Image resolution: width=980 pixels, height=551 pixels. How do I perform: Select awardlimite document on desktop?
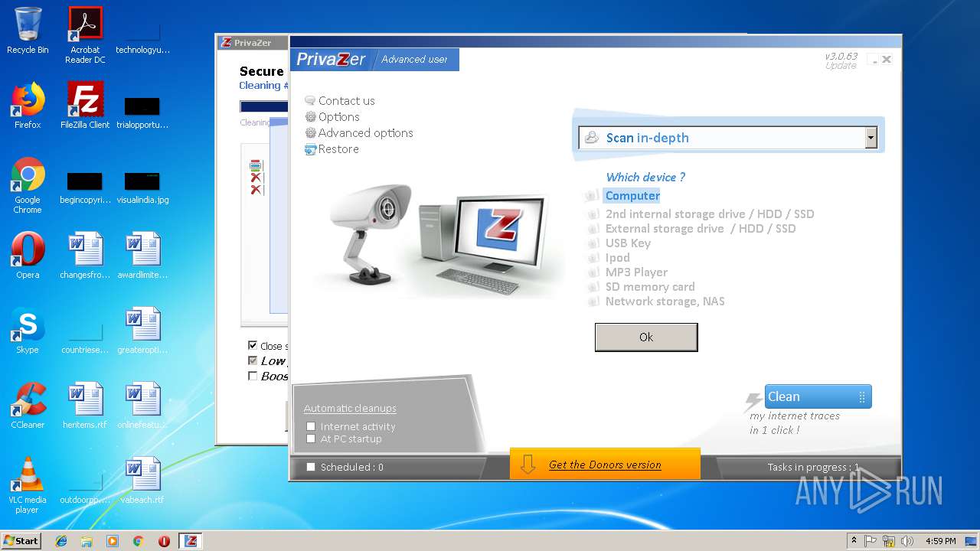[142, 256]
